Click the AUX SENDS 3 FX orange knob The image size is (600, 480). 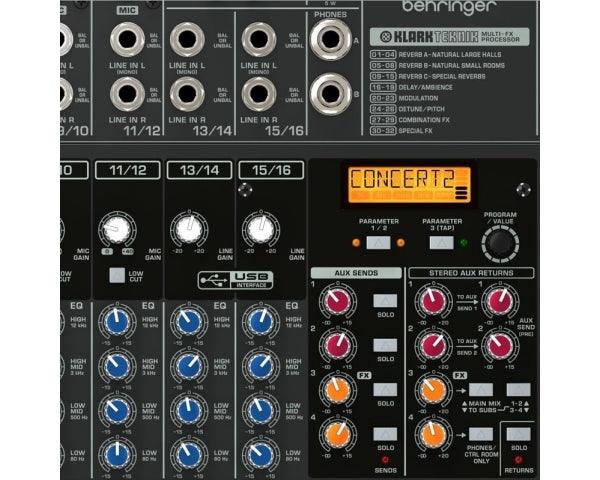[x=338, y=390]
